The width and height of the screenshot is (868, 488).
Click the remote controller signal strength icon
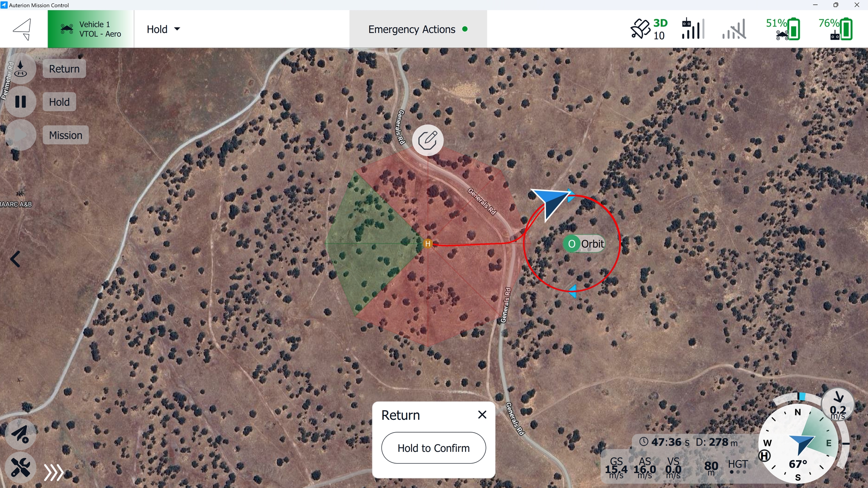(x=693, y=29)
